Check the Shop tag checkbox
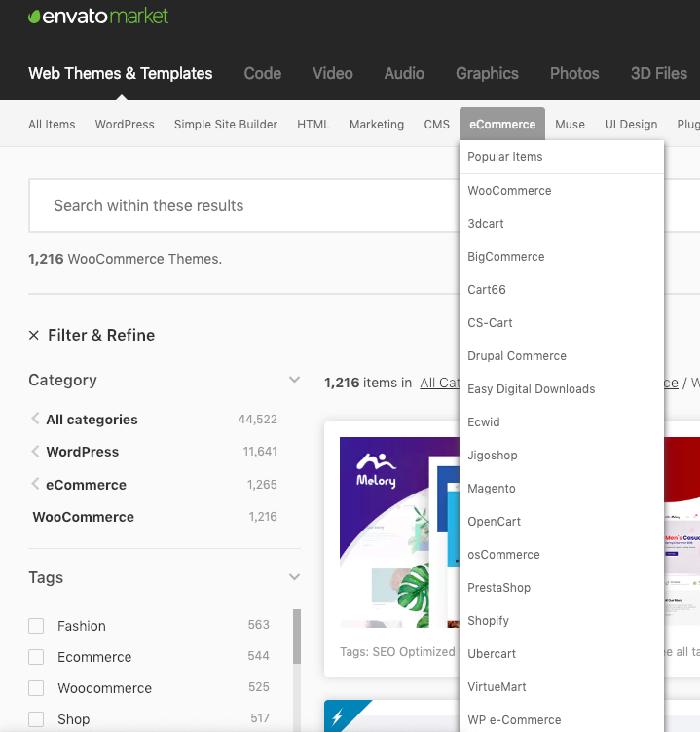This screenshot has height=732, width=700. pos(36,719)
